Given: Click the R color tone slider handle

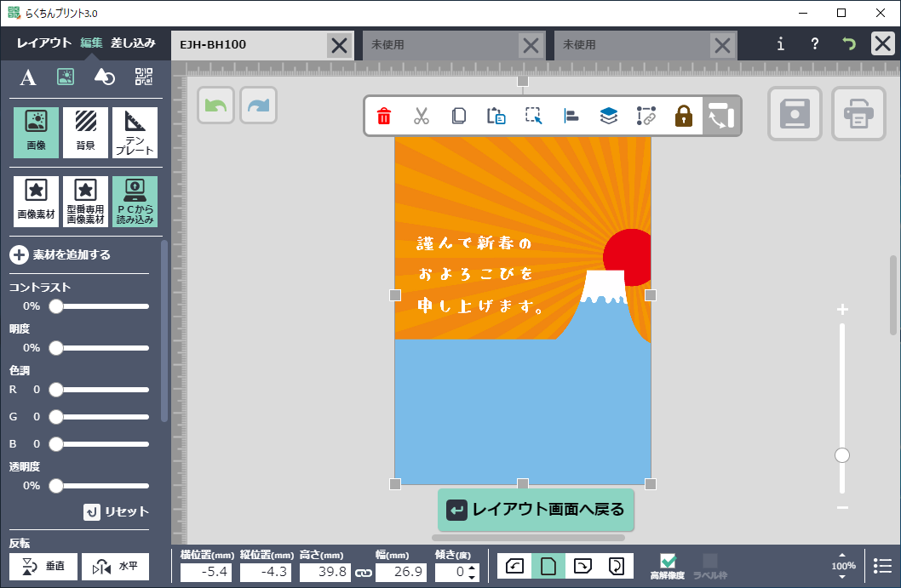Looking at the screenshot, I should (x=55, y=390).
